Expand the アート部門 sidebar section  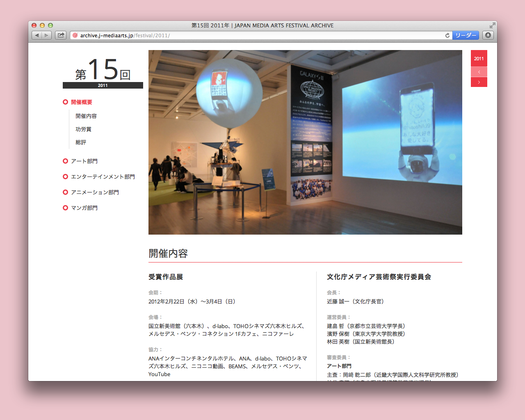[x=84, y=161]
